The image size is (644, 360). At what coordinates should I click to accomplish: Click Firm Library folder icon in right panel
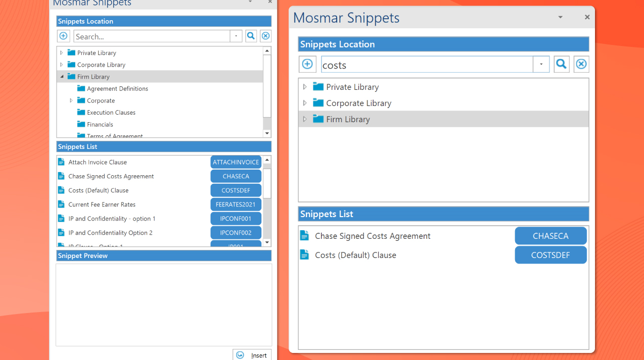(x=318, y=119)
